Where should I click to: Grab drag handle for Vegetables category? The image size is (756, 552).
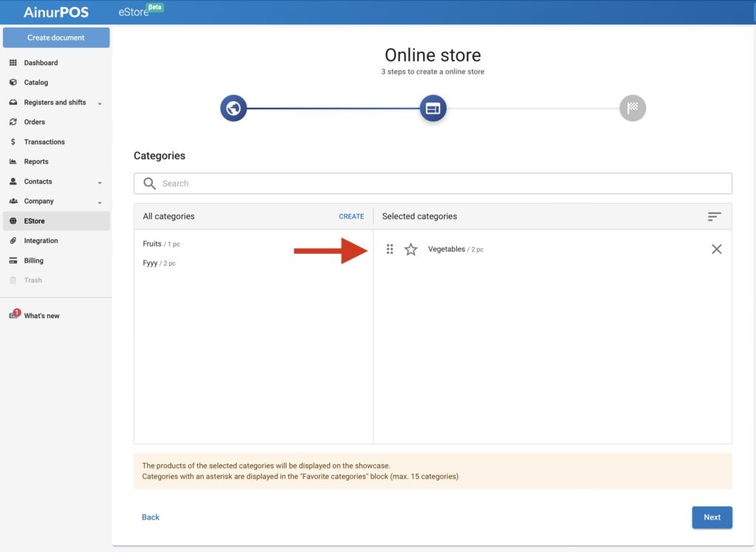390,249
